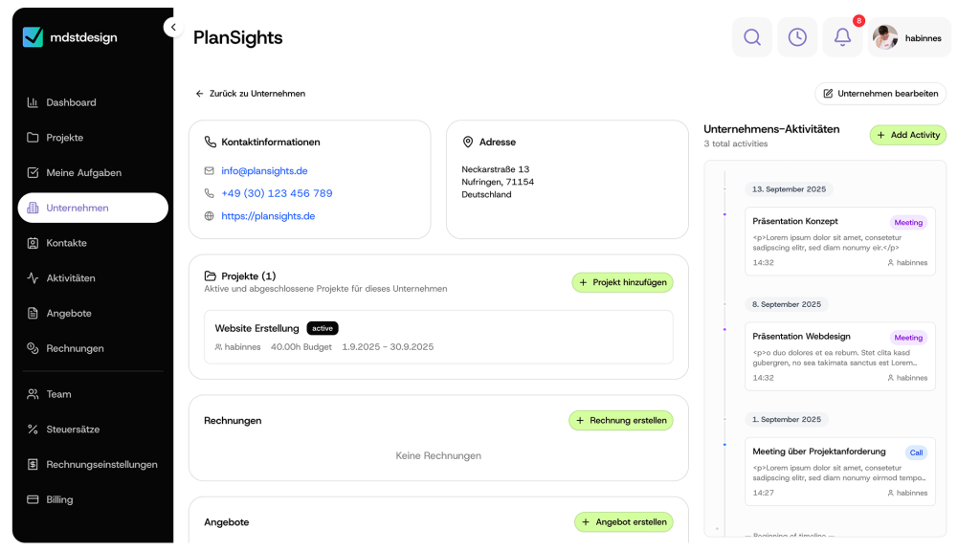Viewport: 980px width, 551px height.
Task: Open Dashboard from the sidebar
Action: point(71,102)
